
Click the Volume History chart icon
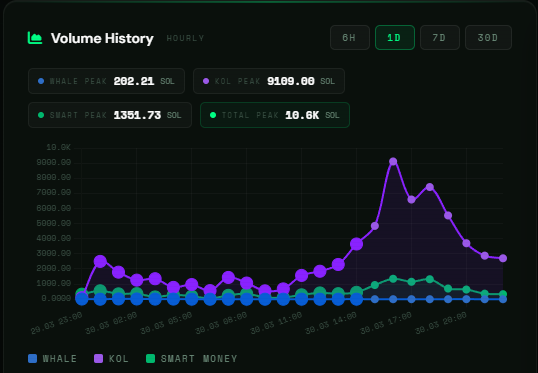click(35, 38)
